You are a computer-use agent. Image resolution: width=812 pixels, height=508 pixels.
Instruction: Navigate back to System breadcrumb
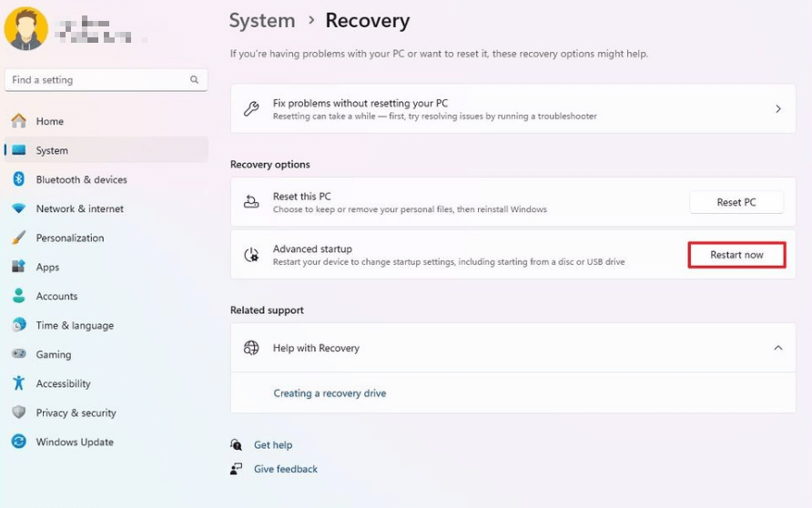(x=262, y=20)
